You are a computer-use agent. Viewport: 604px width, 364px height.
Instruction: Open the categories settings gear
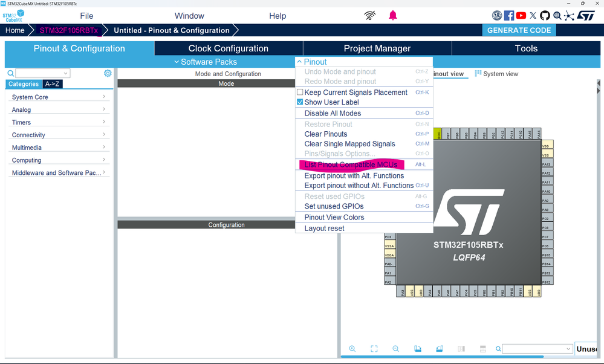(108, 73)
